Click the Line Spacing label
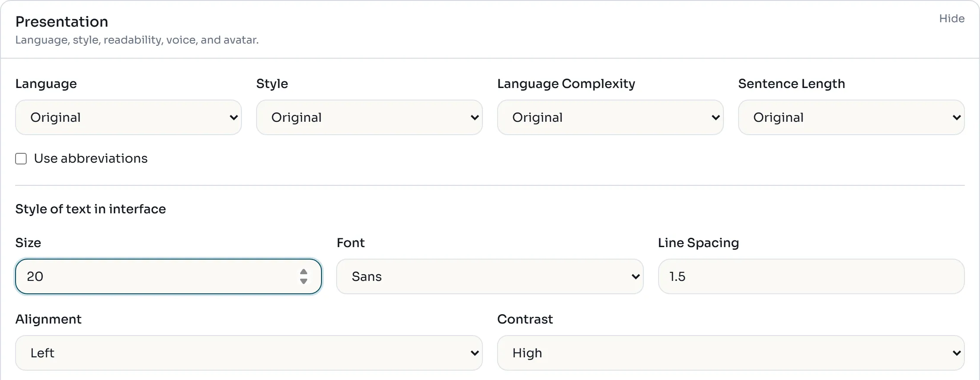Screen dimensions: 980x380 point(699,243)
